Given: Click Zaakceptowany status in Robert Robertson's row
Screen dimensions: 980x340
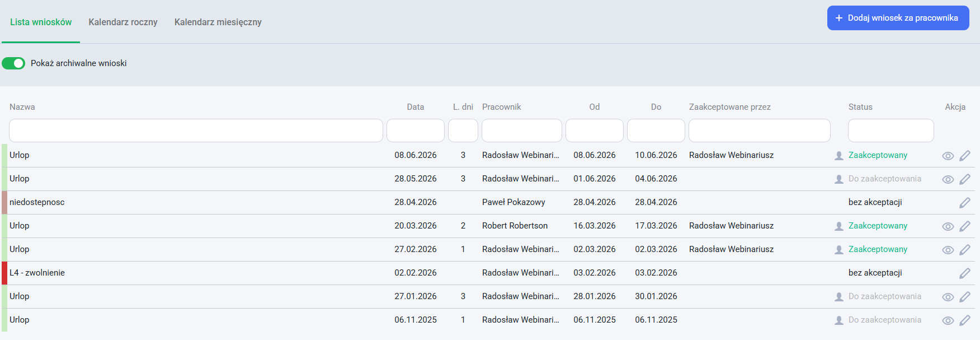Looking at the screenshot, I should click(x=878, y=226).
